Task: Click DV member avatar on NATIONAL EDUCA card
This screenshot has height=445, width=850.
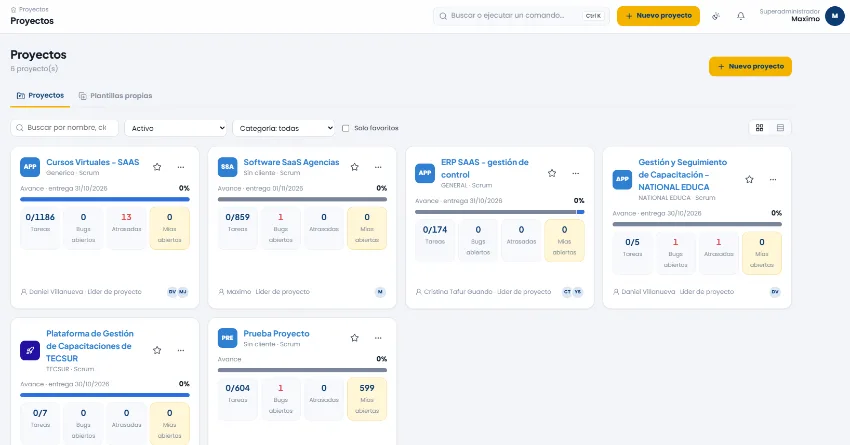Action: coord(775,292)
